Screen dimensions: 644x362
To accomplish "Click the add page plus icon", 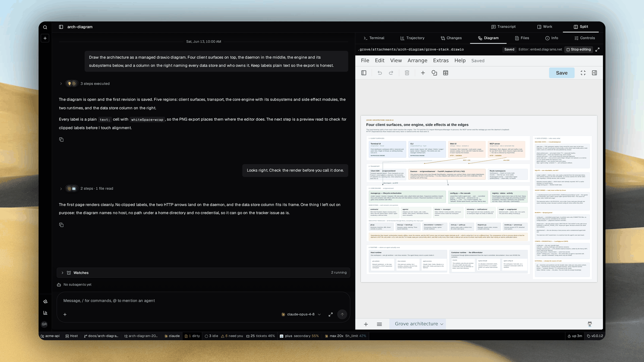I will tap(366, 324).
